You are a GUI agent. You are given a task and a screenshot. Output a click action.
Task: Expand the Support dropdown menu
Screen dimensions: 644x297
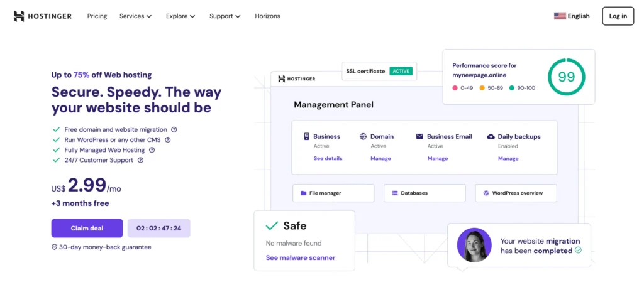point(225,16)
